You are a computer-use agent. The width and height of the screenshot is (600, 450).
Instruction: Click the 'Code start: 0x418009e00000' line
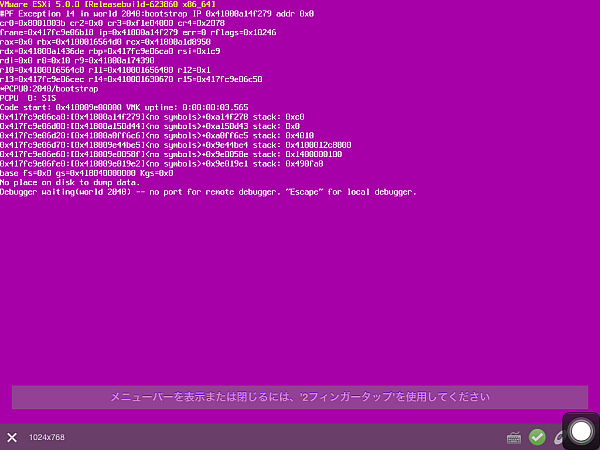point(124,108)
